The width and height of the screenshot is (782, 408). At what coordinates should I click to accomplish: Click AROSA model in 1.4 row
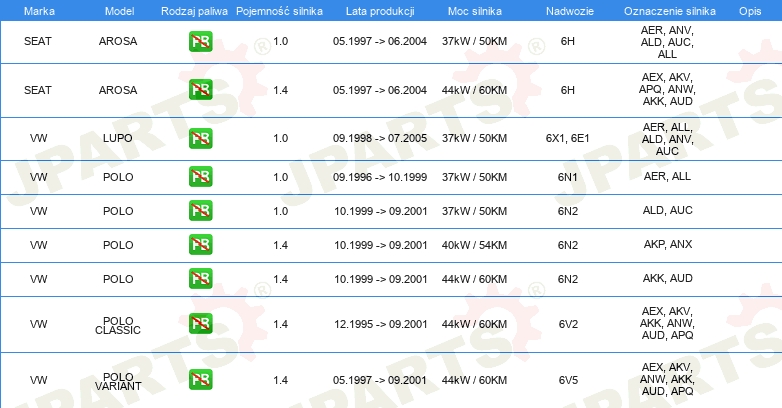118,90
